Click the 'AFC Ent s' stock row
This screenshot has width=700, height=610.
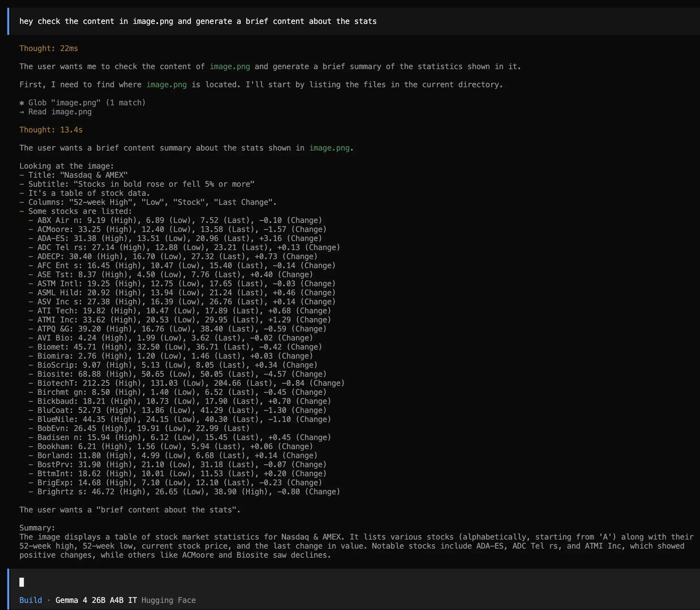182,265
